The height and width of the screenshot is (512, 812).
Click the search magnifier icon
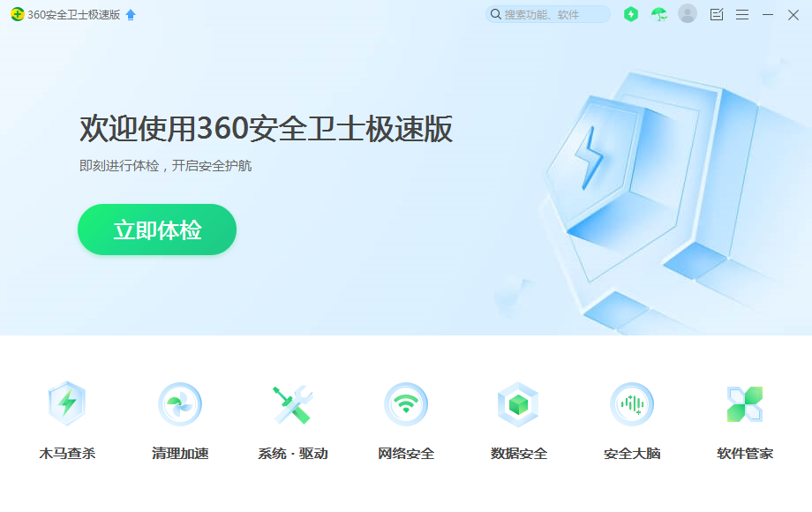pyautogui.click(x=496, y=14)
